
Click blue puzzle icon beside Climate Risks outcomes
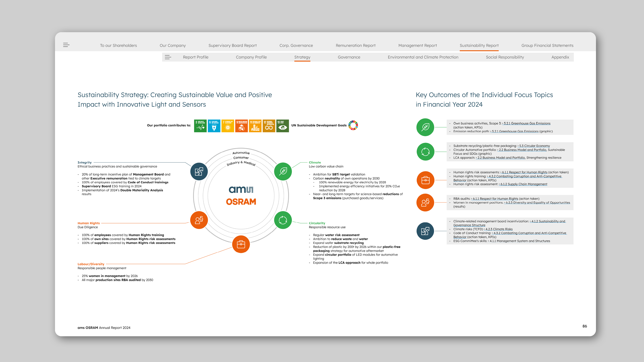click(425, 231)
